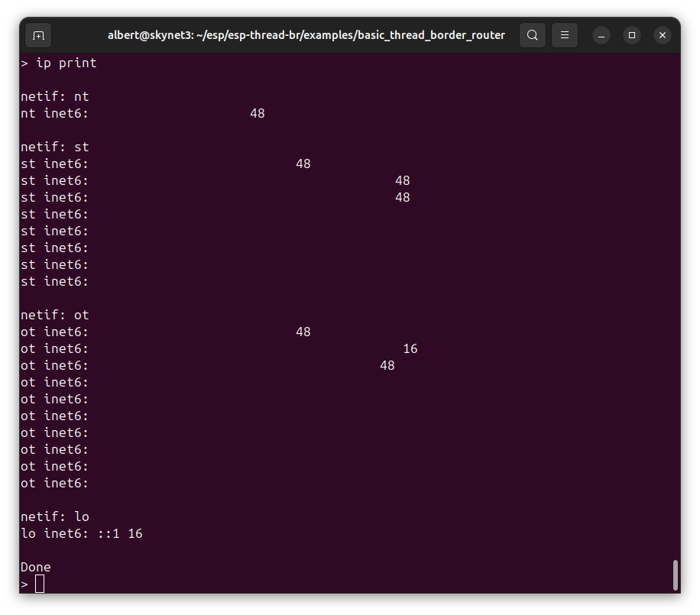Click the last 'ot inet6:' label
Image resolution: width=700 pixels, height=615 pixels.
point(55,483)
